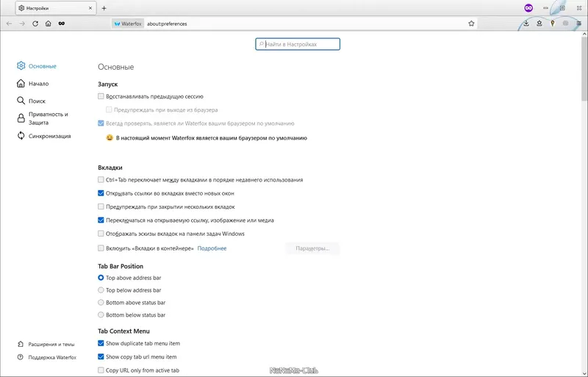588x377 pixels.
Task: Click the private mask icon beside home button
Action: click(62, 24)
